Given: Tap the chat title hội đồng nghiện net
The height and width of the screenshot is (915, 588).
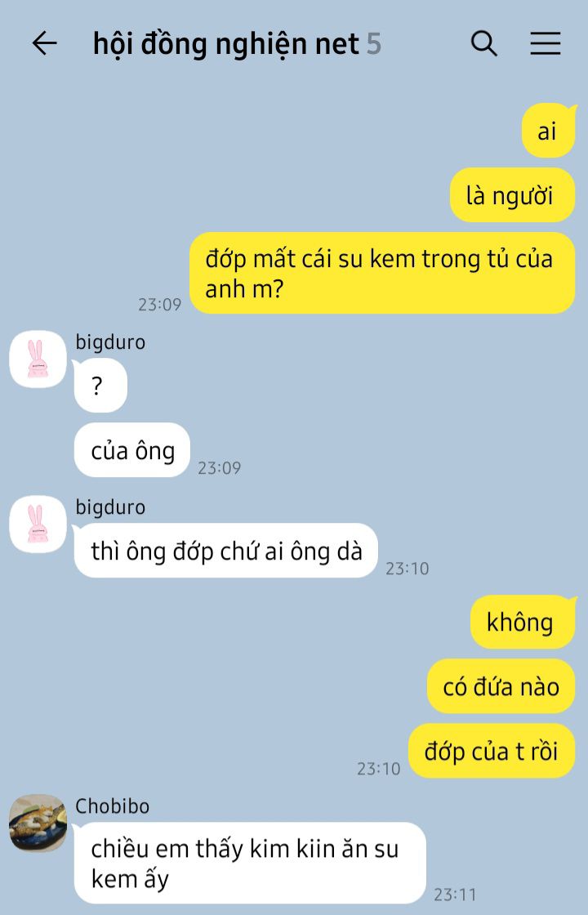Looking at the screenshot, I should coord(225,44).
